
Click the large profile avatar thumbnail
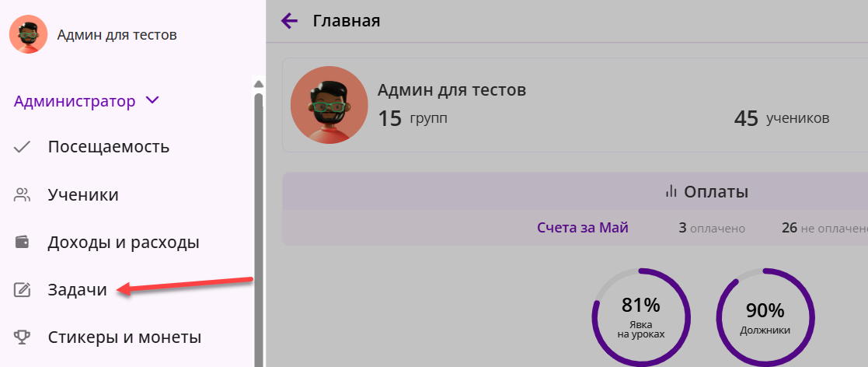pyautogui.click(x=329, y=105)
